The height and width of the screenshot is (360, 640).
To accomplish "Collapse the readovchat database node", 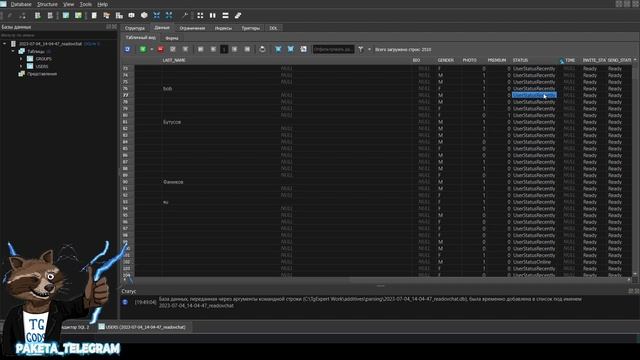I will pyautogui.click(x=5, y=44).
